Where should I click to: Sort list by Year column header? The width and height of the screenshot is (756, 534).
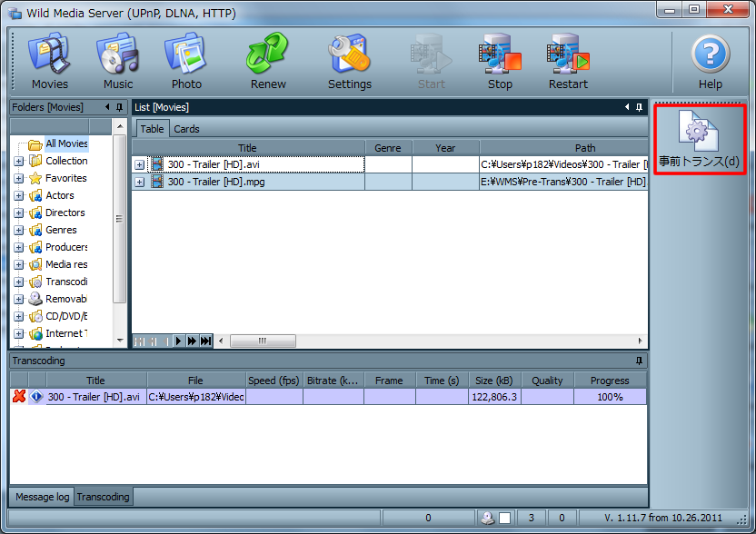[x=445, y=148]
